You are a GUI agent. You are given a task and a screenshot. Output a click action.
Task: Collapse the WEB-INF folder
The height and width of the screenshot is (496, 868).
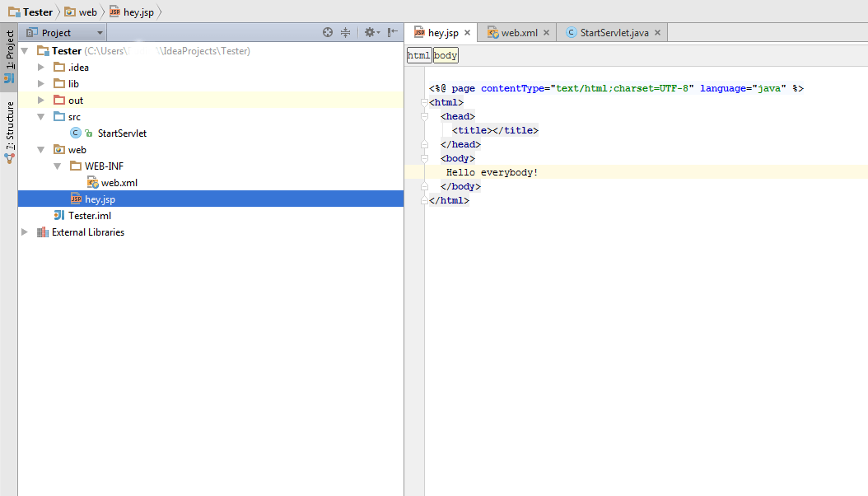coord(58,166)
